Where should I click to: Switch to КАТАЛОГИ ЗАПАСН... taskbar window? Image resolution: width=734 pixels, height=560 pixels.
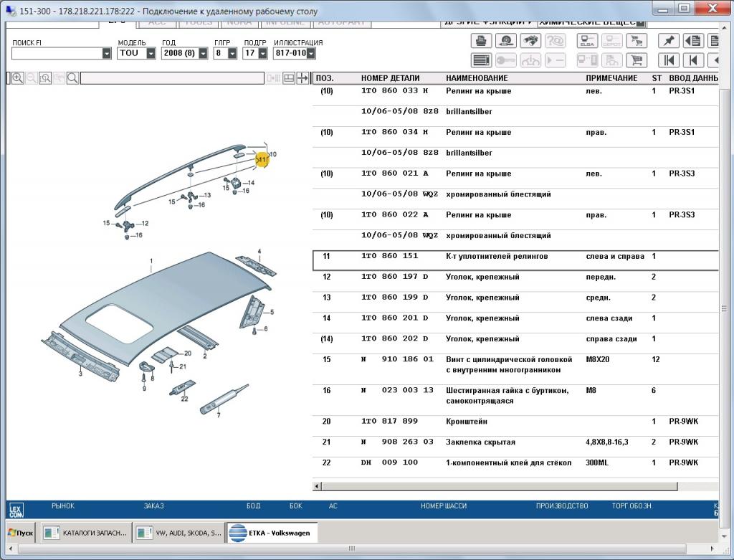[86, 533]
